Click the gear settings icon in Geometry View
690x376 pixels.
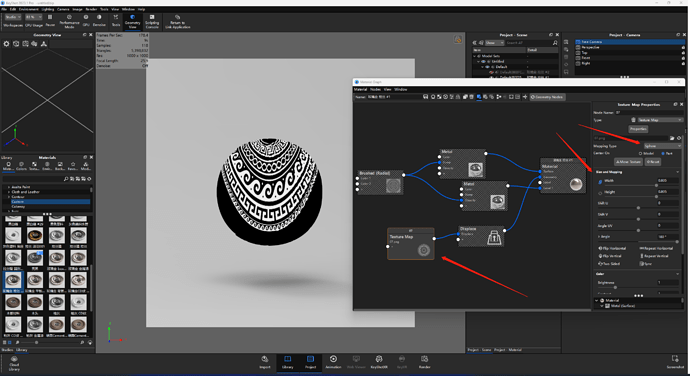[x=6, y=44]
